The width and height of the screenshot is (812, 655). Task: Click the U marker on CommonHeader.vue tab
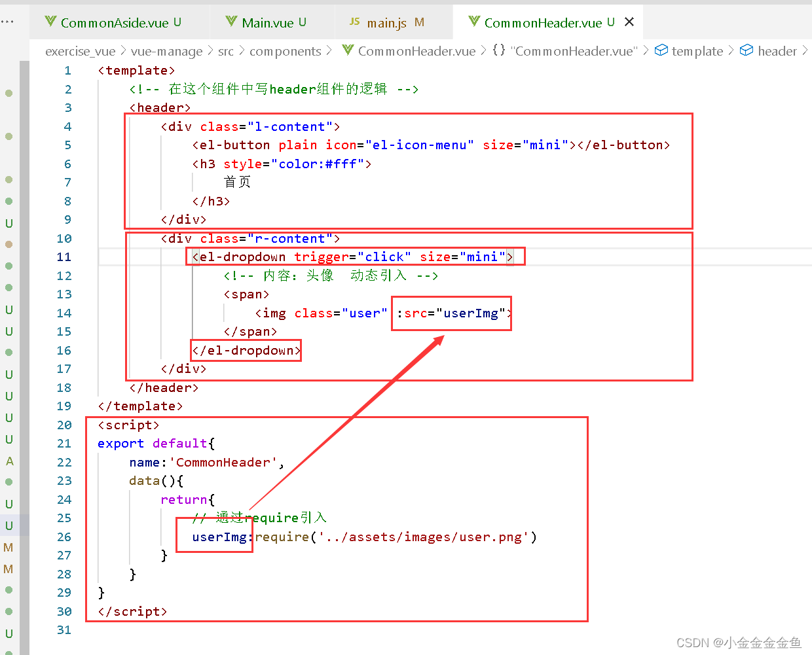[610, 22]
